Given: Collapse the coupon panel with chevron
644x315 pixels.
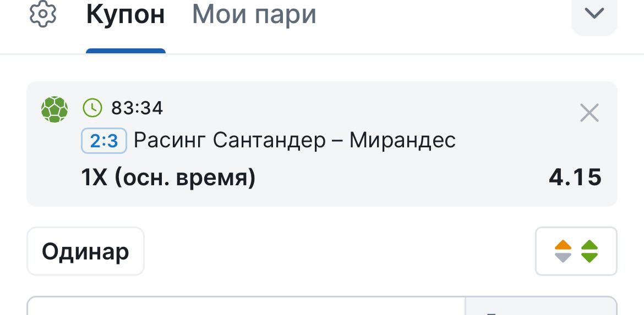Looking at the screenshot, I should (x=594, y=14).
